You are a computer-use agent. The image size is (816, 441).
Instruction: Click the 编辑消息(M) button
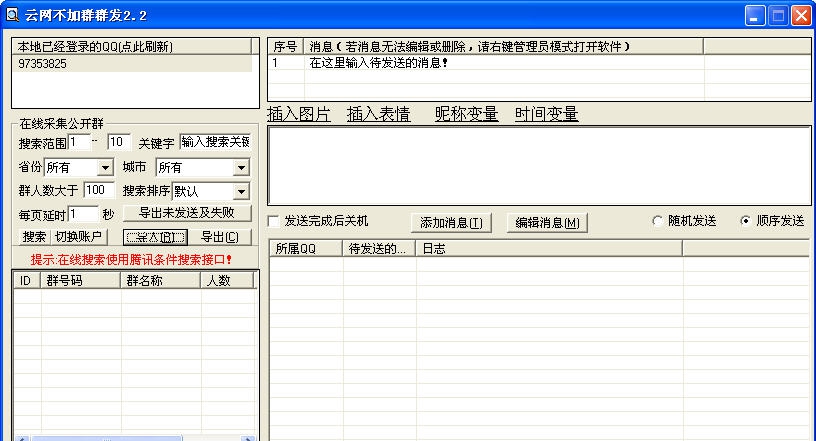[x=547, y=223]
